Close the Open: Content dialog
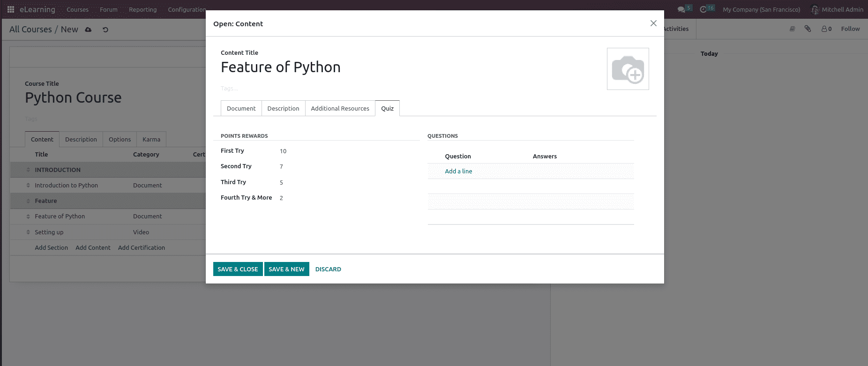Image resolution: width=868 pixels, height=366 pixels. 653,23
